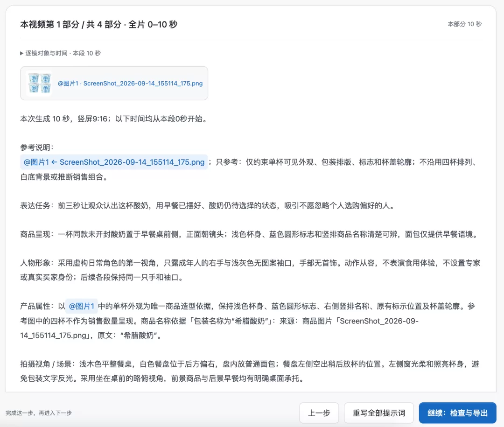Screen dimensions: 504x427
Task: Click the line 本次生成 10 秒，竖屏9:16
Action: pyautogui.click(x=114, y=119)
